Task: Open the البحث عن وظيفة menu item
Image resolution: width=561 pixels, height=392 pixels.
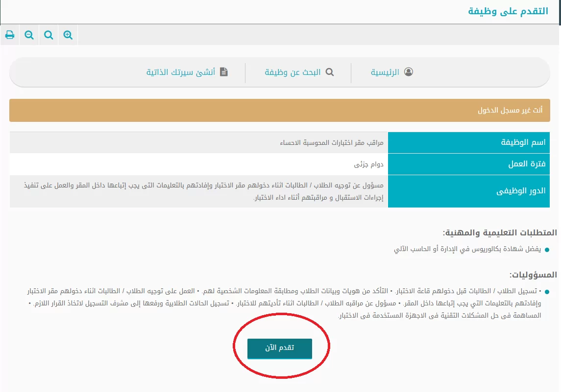Action: pos(293,72)
